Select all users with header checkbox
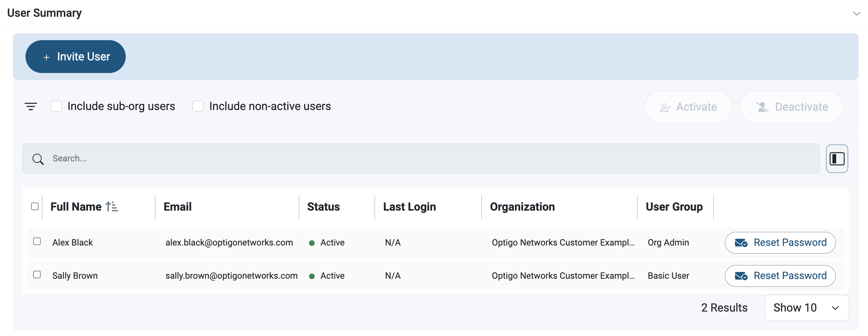Viewport: 868px width, 336px height. [35, 206]
